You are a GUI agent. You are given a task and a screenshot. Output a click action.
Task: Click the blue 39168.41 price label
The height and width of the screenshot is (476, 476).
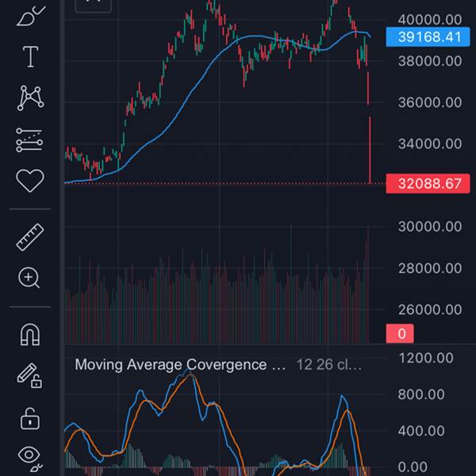click(x=428, y=36)
